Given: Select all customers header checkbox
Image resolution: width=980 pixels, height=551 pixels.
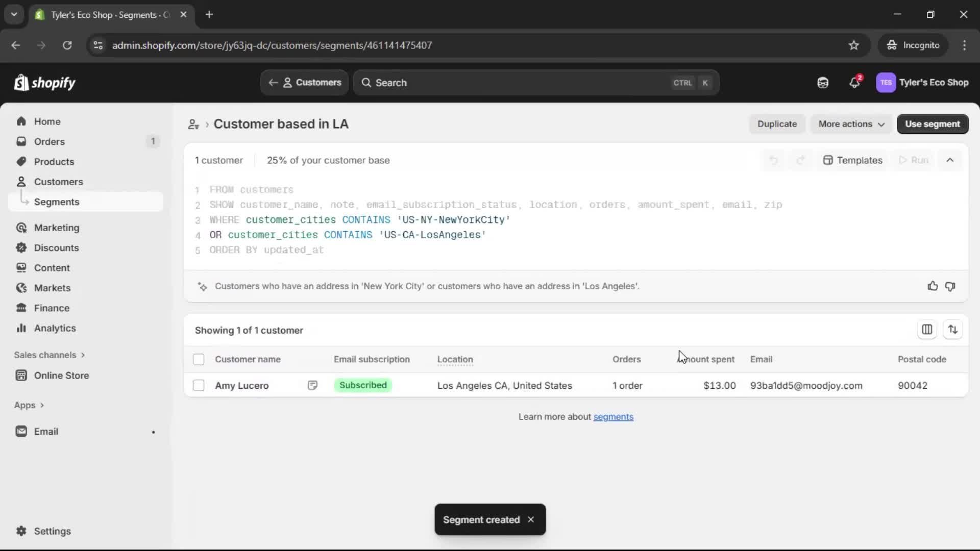Looking at the screenshot, I should [199, 360].
